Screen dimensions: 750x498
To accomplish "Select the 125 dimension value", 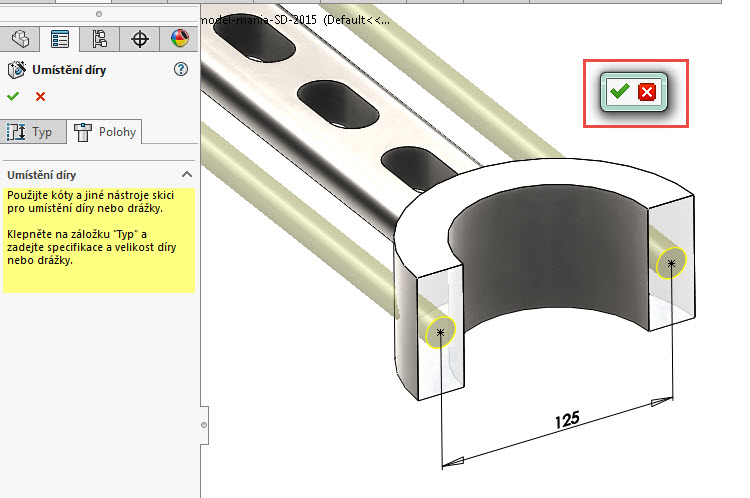I will click(x=567, y=419).
